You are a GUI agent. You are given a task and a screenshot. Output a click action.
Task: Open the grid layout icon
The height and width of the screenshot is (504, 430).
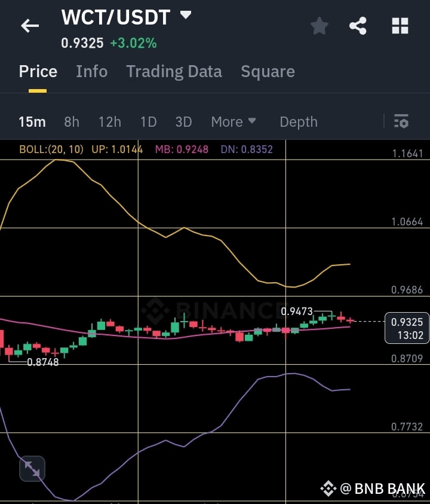[400, 26]
